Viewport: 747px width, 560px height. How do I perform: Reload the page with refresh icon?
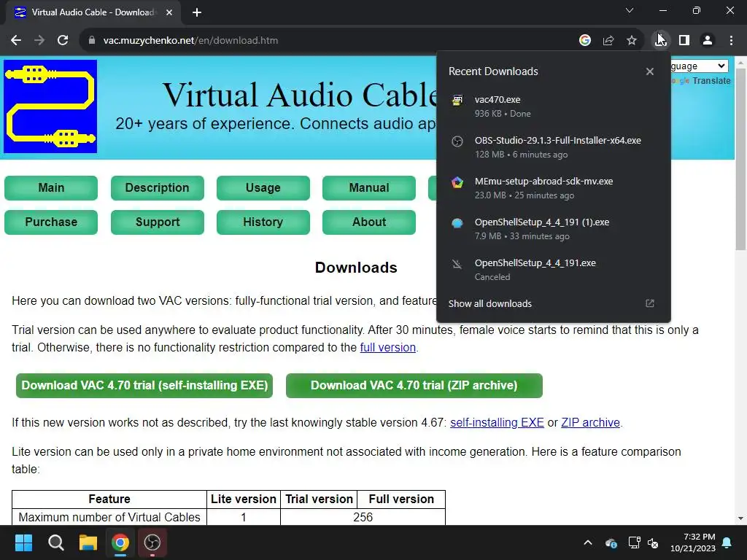[63, 41]
